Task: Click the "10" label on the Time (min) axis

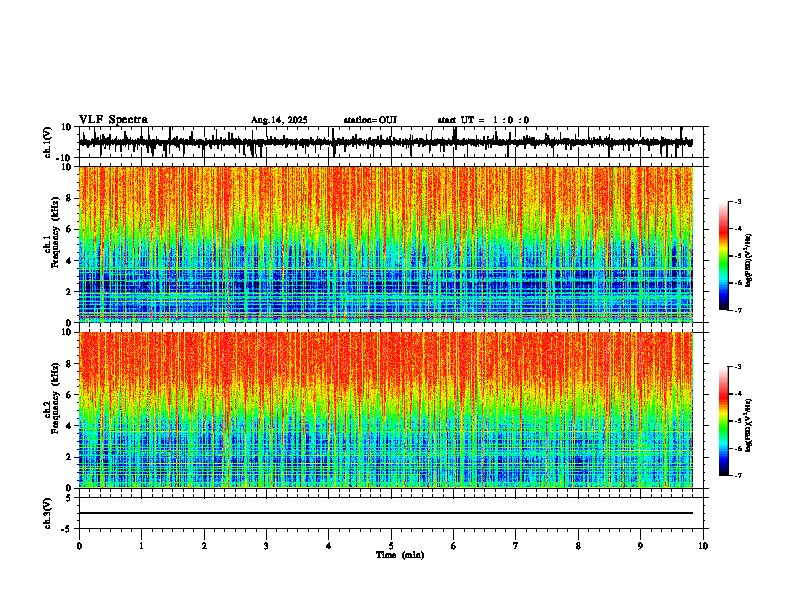Action: coord(703,546)
